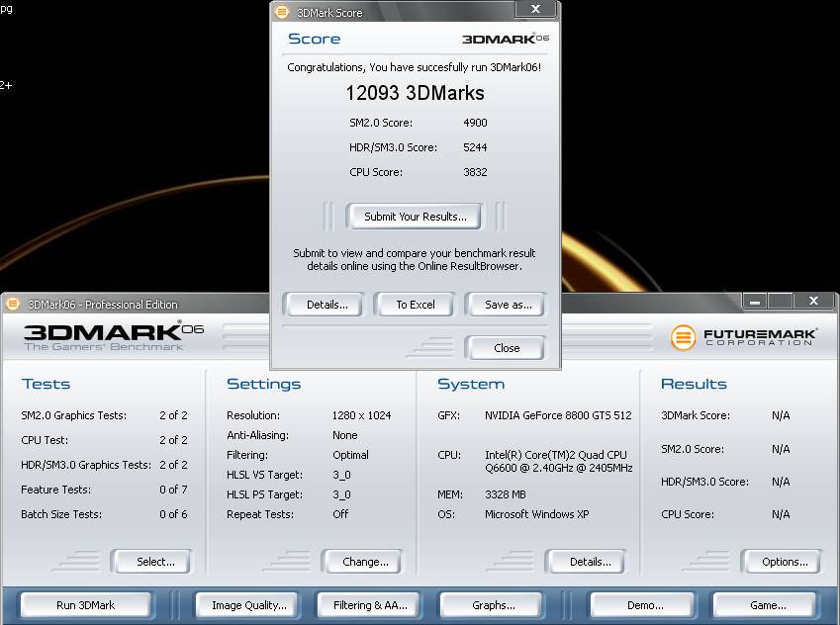This screenshot has height=625, width=840.
Task: Close the 3DMark06 main window
Action: (813, 301)
